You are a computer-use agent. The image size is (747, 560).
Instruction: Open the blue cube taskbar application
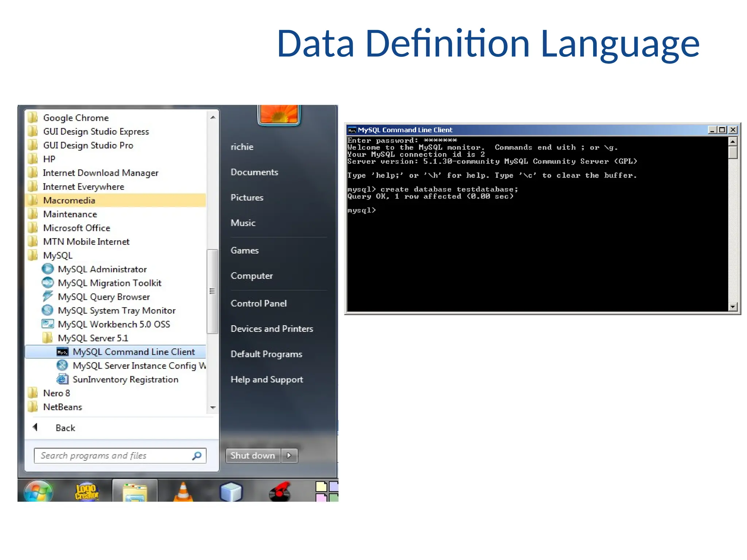click(231, 491)
